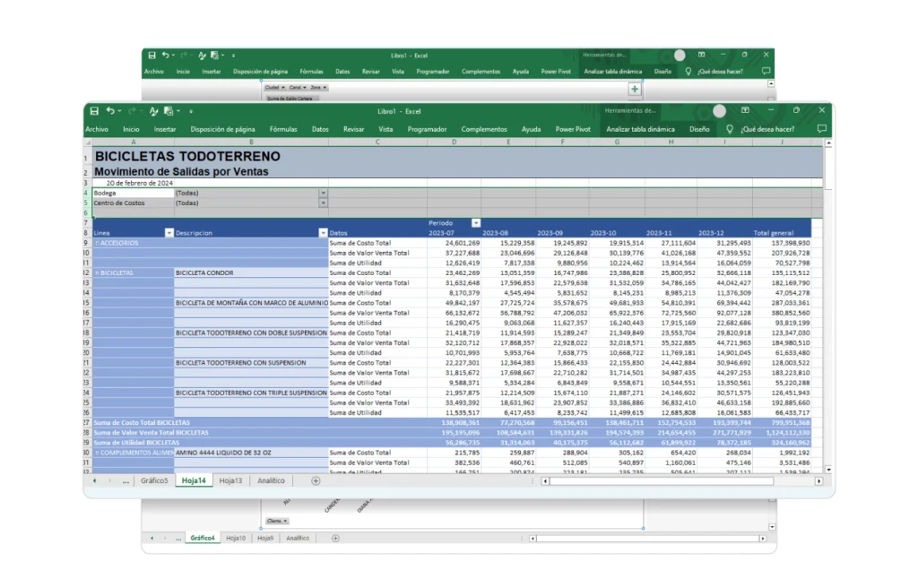Switch to Gráfico5 sheet tab
The image size is (918, 588).
[x=154, y=480]
